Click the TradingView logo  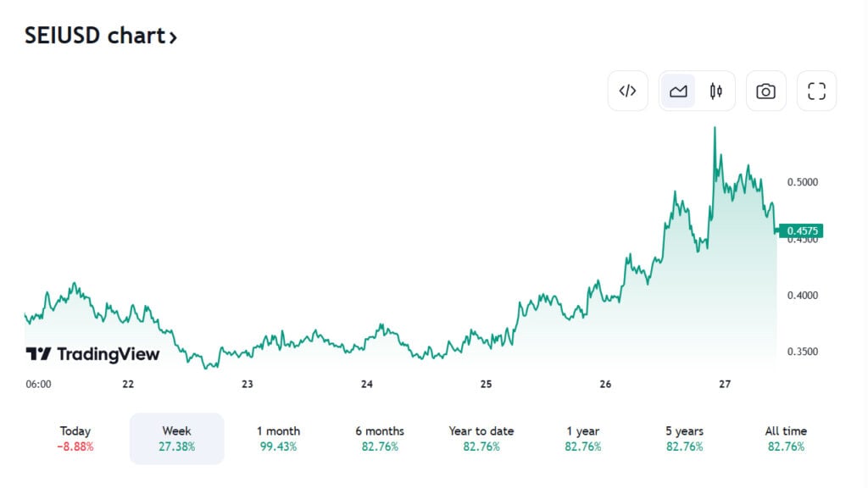[x=92, y=354]
